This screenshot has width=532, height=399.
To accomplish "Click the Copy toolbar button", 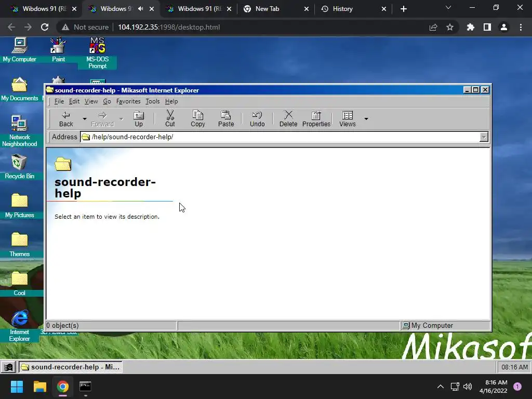I will click(198, 119).
